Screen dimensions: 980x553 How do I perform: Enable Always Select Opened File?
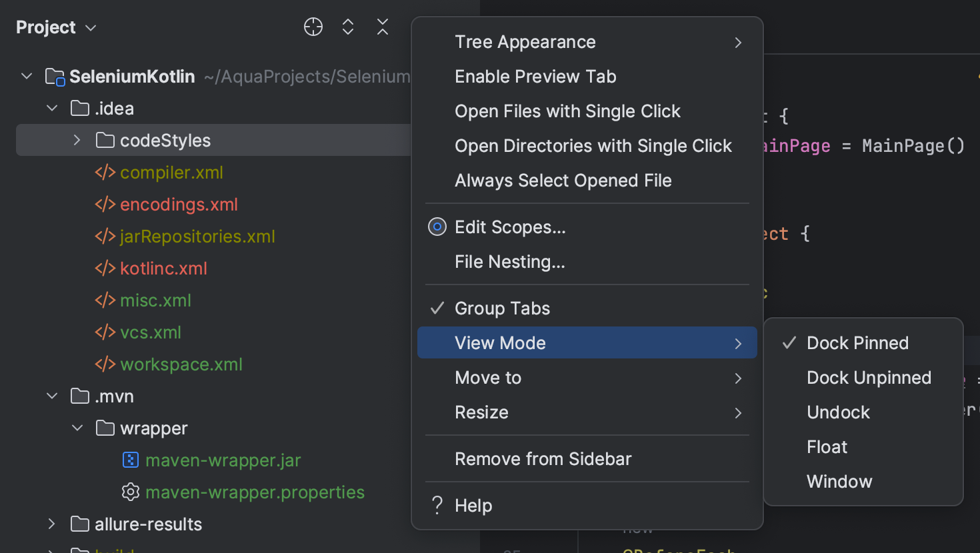point(563,180)
